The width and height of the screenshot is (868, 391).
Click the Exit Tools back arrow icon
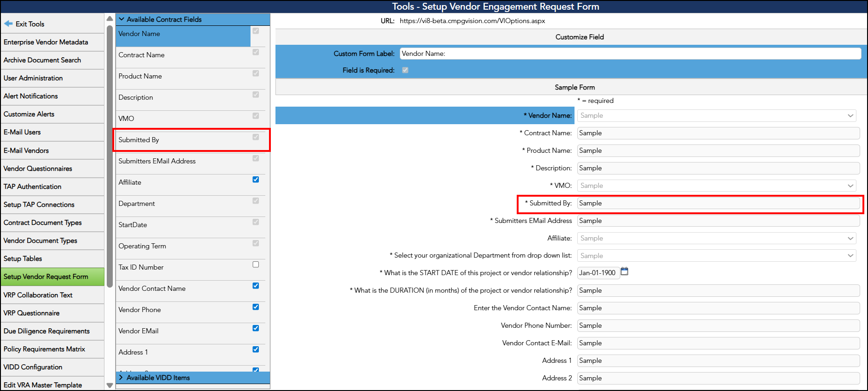tap(8, 24)
